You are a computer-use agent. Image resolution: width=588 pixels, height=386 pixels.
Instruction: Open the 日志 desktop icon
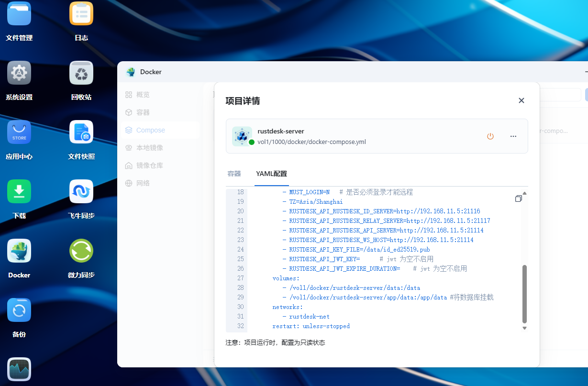[81, 14]
